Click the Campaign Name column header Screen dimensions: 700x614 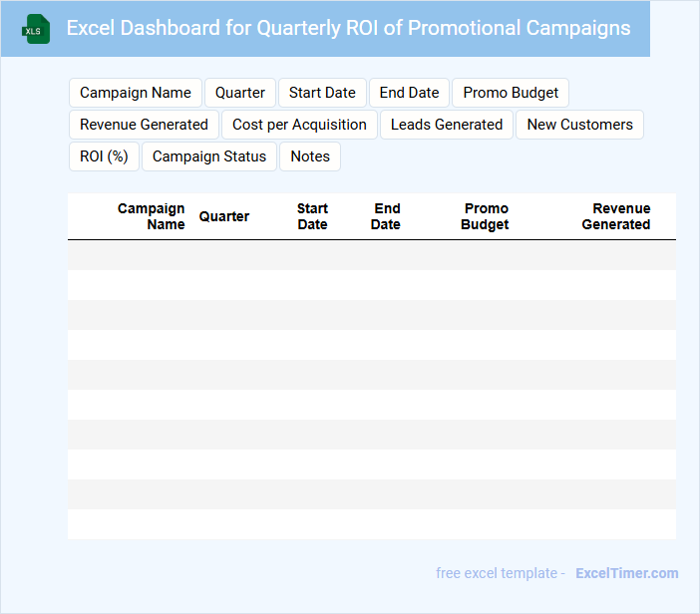tap(152, 216)
